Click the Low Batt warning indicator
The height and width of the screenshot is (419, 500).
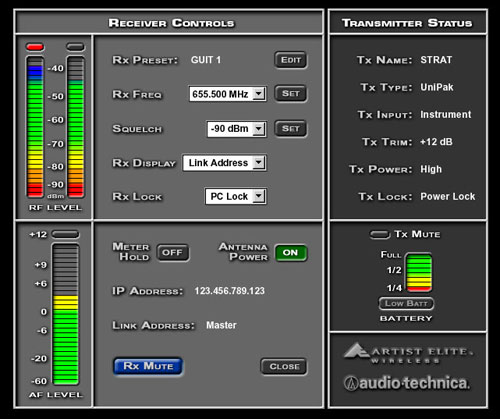pyautogui.click(x=406, y=303)
